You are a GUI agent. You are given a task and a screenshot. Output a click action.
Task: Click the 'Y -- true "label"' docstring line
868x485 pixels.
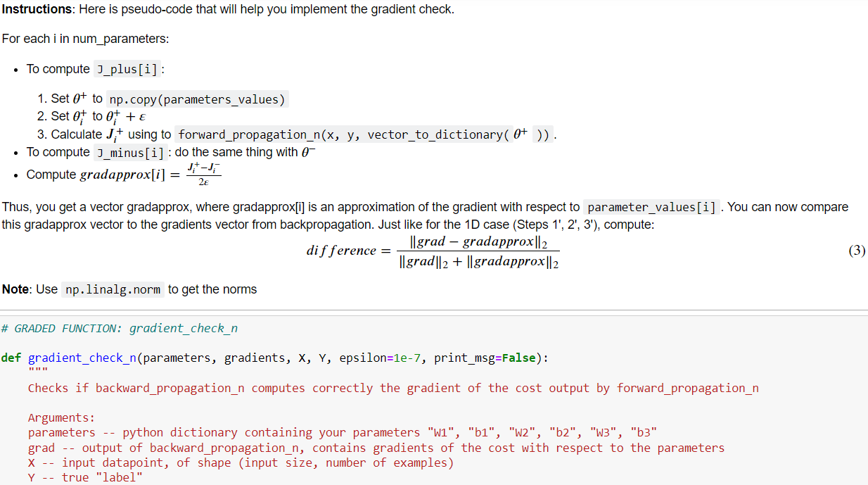(x=85, y=477)
